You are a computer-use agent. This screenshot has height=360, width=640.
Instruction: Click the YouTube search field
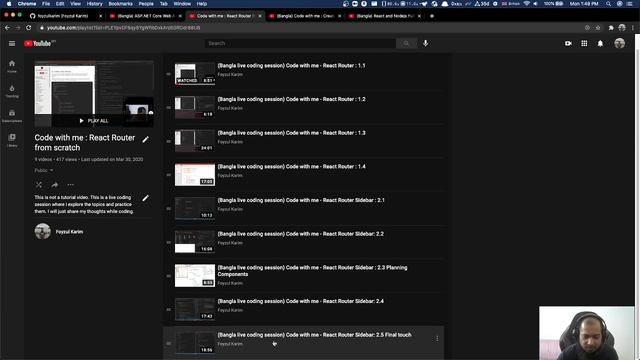(x=300, y=43)
